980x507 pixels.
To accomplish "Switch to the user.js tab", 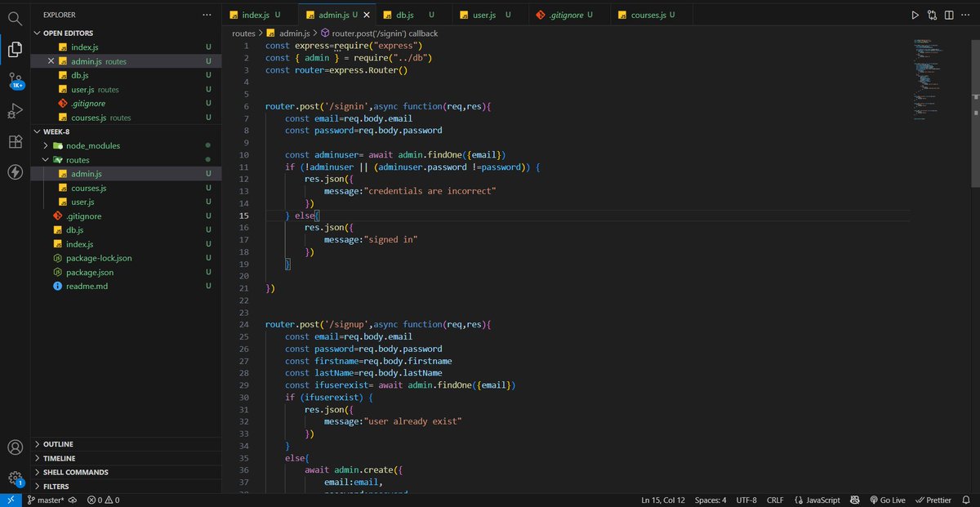I will (x=488, y=15).
